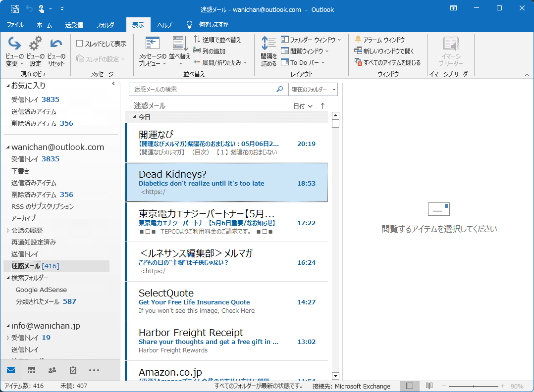Switch to the Calendar navigation icon
The height and width of the screenshot is (392, 534).
pyautogui.click(x=31, y=370)
